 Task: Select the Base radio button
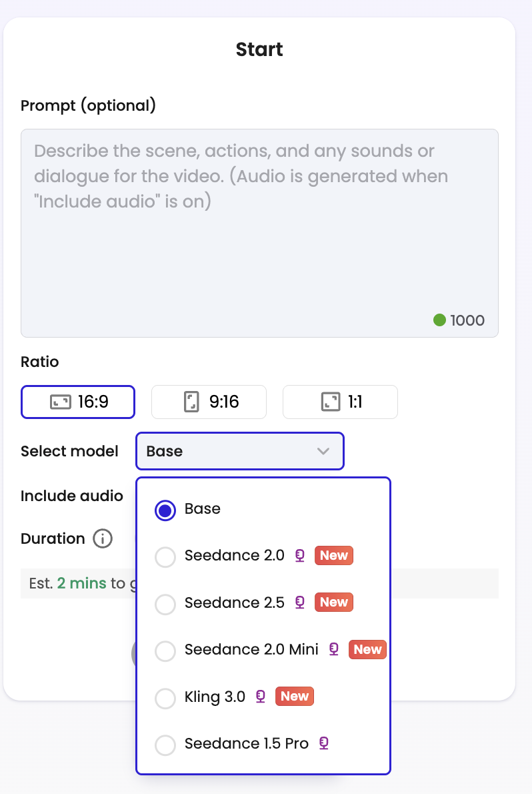[165, 510]
